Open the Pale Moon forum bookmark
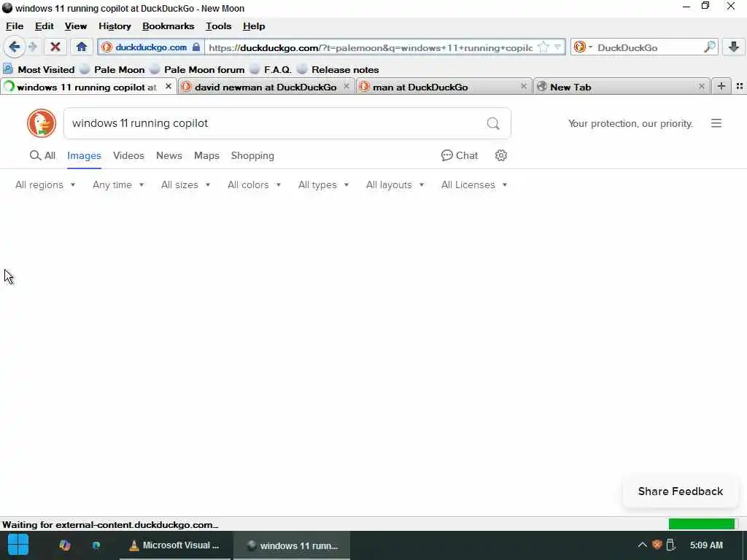Viewport: 747px width, 560px height. pos(197,69)
